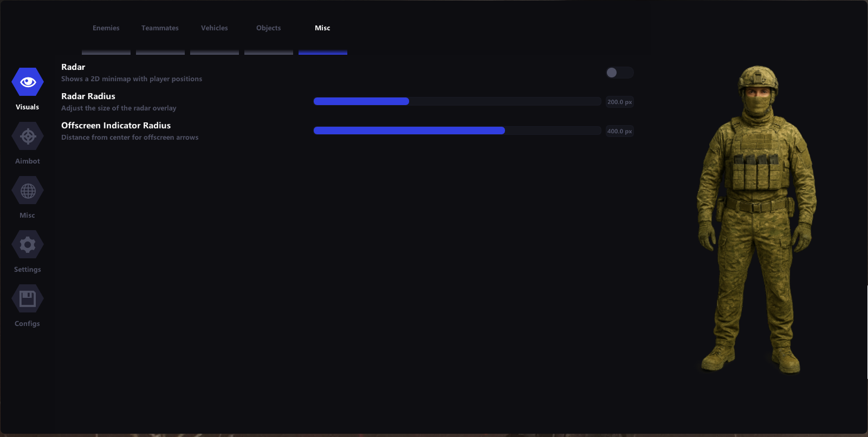Click the Radar Radius slider filled bar
868x437 pixels.
[x=361, y=101]
